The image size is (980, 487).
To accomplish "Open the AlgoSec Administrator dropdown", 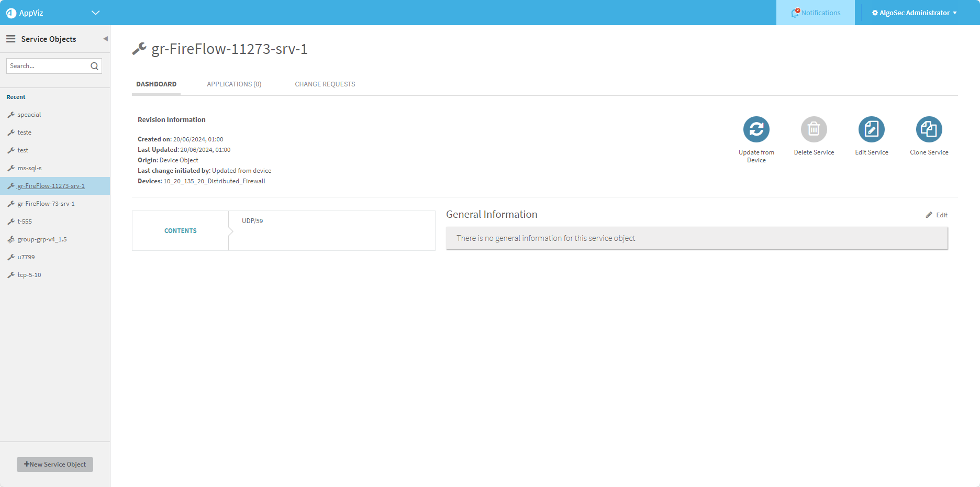I will [x=914, y=13].
